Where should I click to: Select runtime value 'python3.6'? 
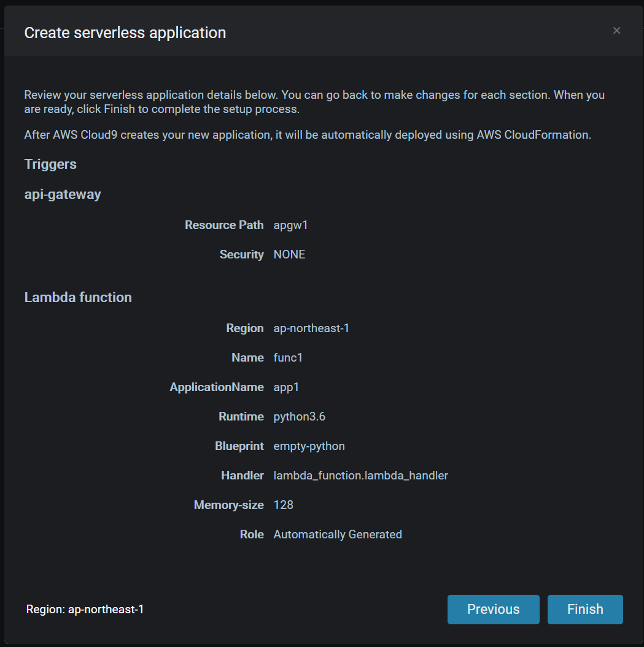click(299, 417)
